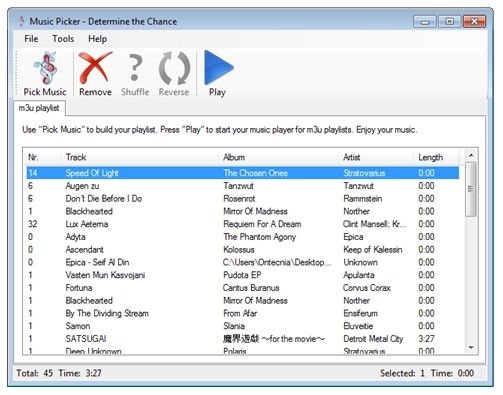Image resolution: width=503 pixels, height=395 pixels.
Task: Click the 3:27 length value in SATSUGAI row
Action: pos(426,339)
